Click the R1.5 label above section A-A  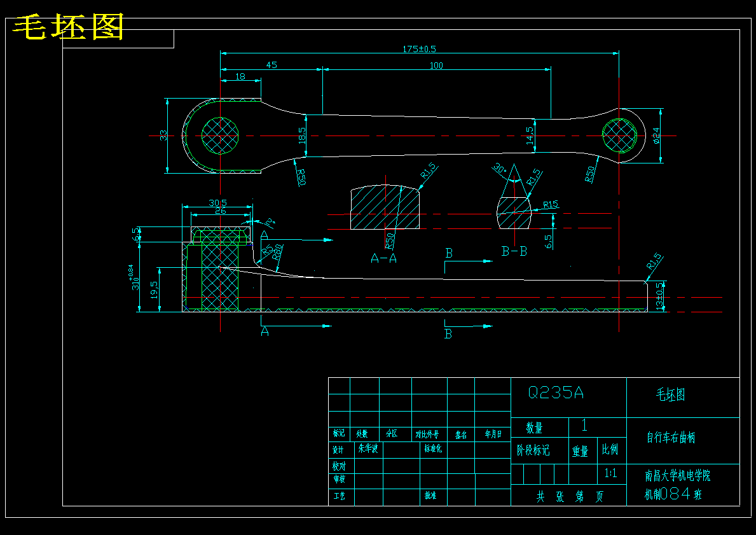(427, 170)
